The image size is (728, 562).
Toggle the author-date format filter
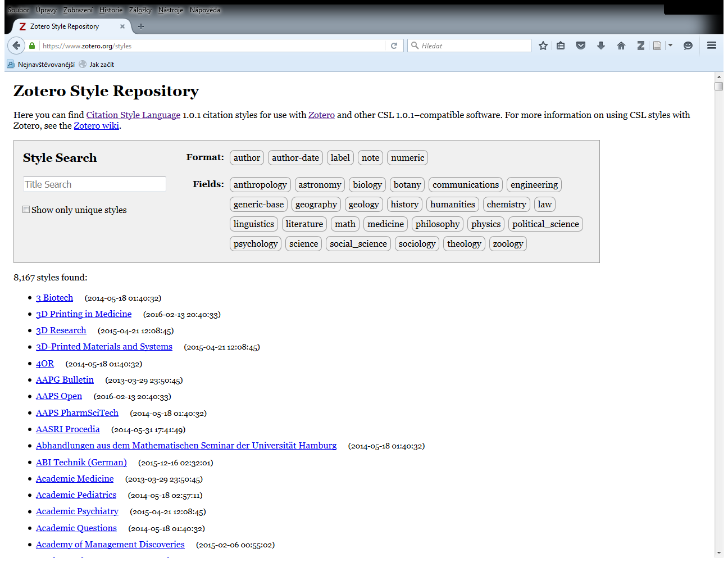coord(295,158)
